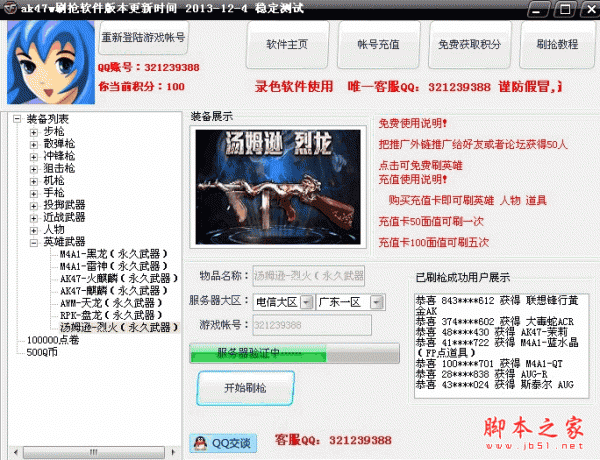
Task: Click the 汤姆逊 烈龙 weapon preview image
Action: point(278,187)
